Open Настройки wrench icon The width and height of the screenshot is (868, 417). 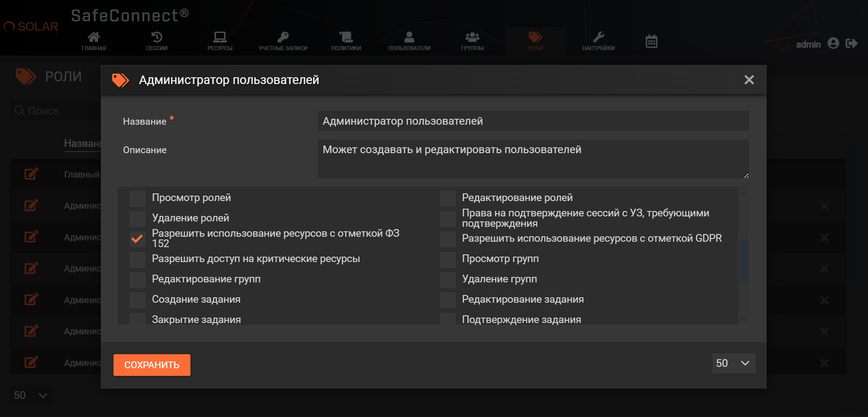[x=598, y=41]
